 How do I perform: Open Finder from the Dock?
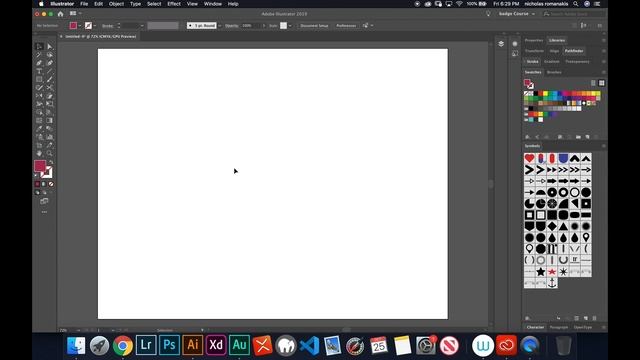click(76, 345)
